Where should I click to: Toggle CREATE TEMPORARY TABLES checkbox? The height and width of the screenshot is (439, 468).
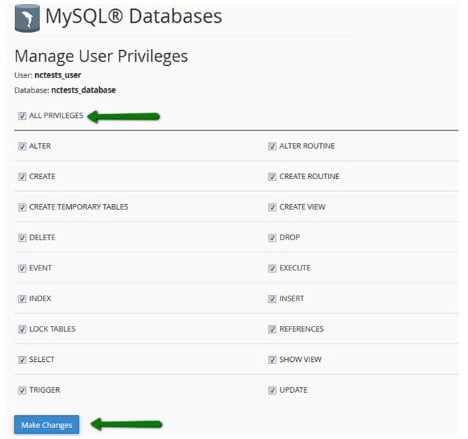coord(22,207)
